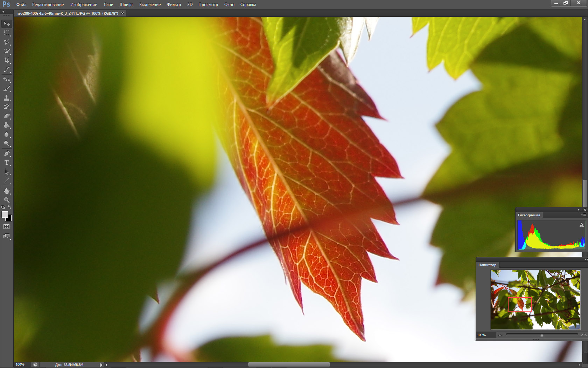Screen dimensions: 588x368
Task: Select the Crop tool
Action: [x=7, y=60]
